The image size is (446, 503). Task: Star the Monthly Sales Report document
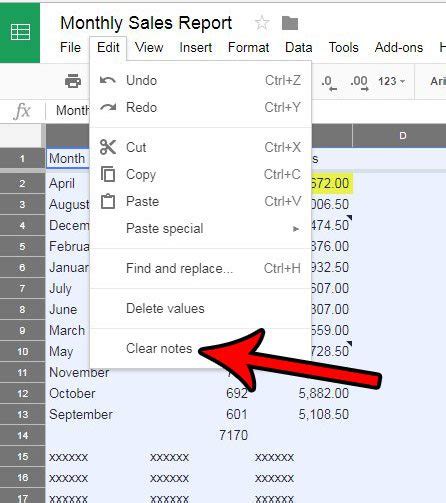262,23
